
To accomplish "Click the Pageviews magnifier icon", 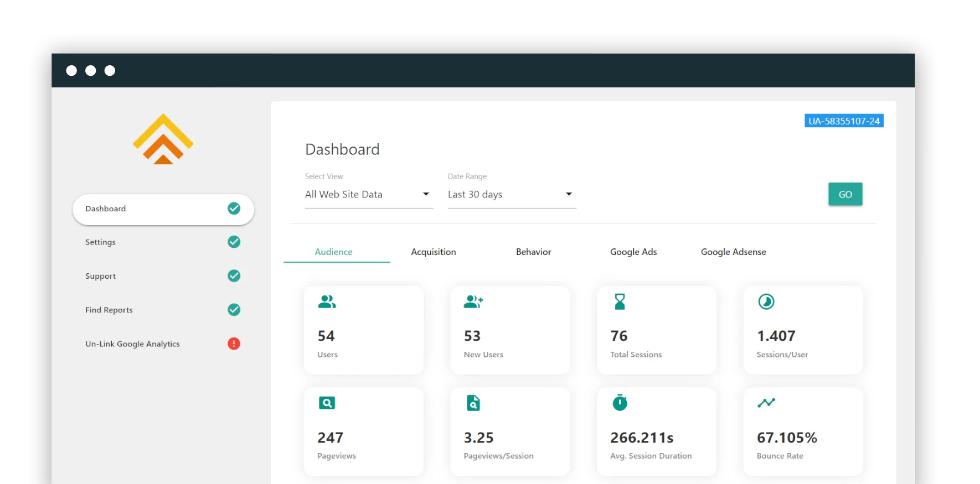I will pos(327,403).
